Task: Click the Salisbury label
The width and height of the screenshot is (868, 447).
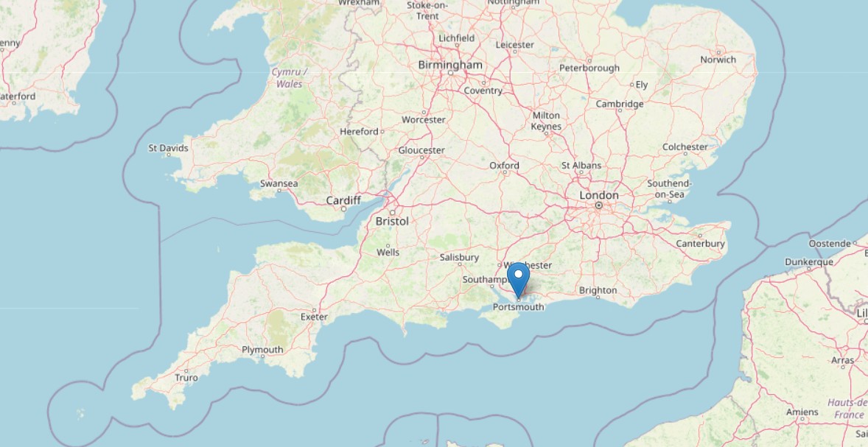Action: pos(460,257)
